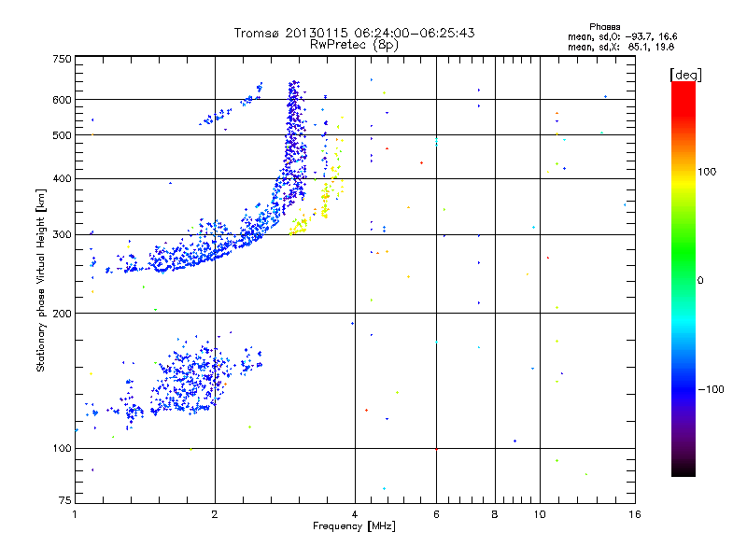Click the plot title 'Tromsø 20130115 06:24:00-06:25:43'

pos(354,33)
